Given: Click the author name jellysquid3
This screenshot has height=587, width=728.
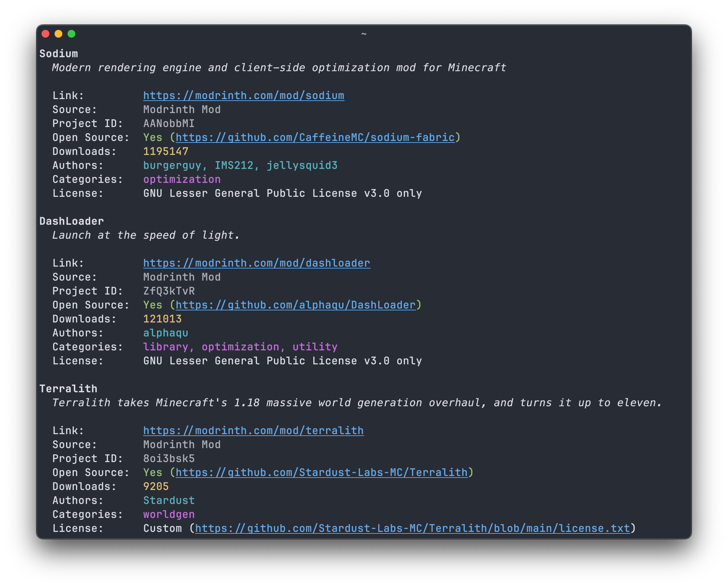Looking at the screenshot, I should pyautogui.click(x=302, y=165).
